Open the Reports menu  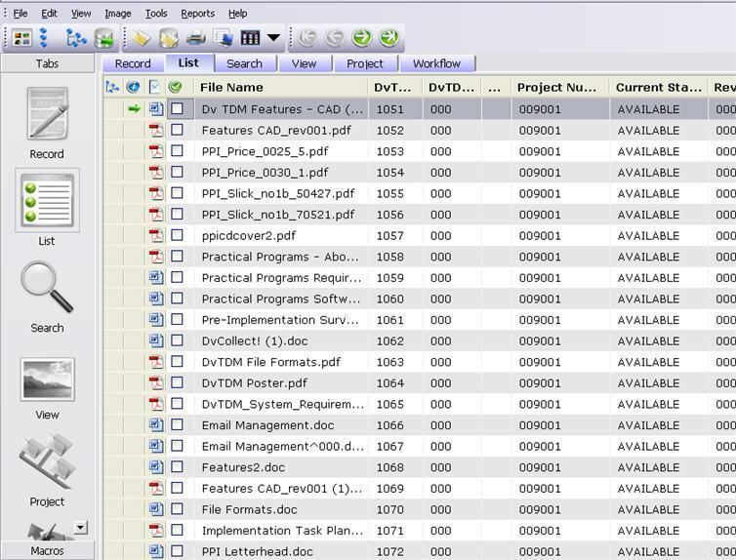pos(197,14)
